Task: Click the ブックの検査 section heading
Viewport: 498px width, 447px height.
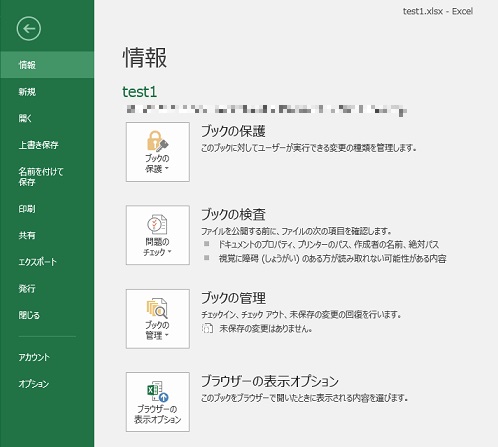Action: coord(233,214)
